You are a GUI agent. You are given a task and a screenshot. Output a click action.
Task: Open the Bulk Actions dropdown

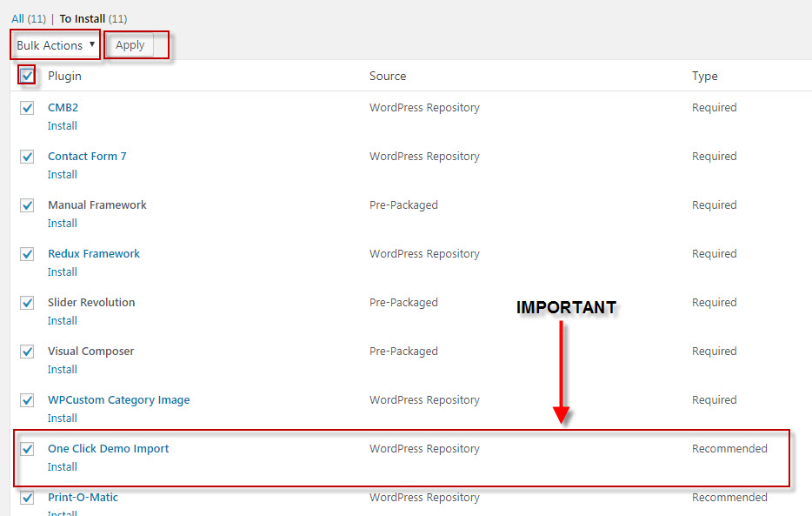[x=56, y=45]
